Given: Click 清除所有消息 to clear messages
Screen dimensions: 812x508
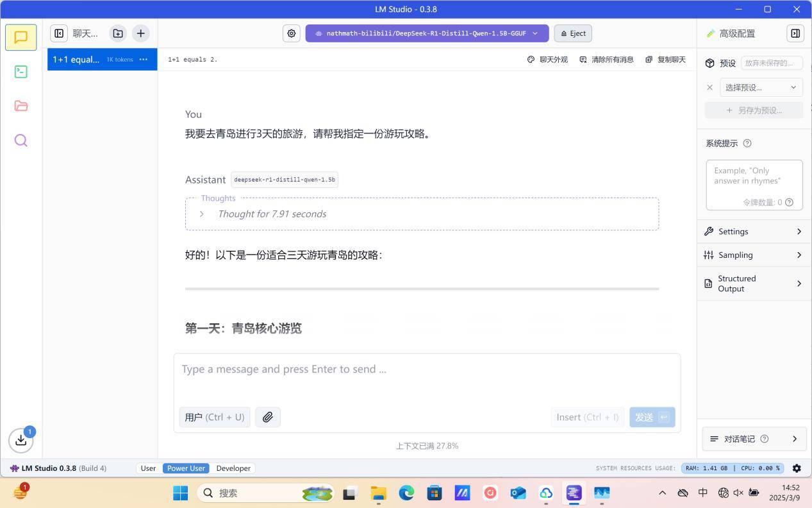Looking at the screenshot, I should pos(606,60).
